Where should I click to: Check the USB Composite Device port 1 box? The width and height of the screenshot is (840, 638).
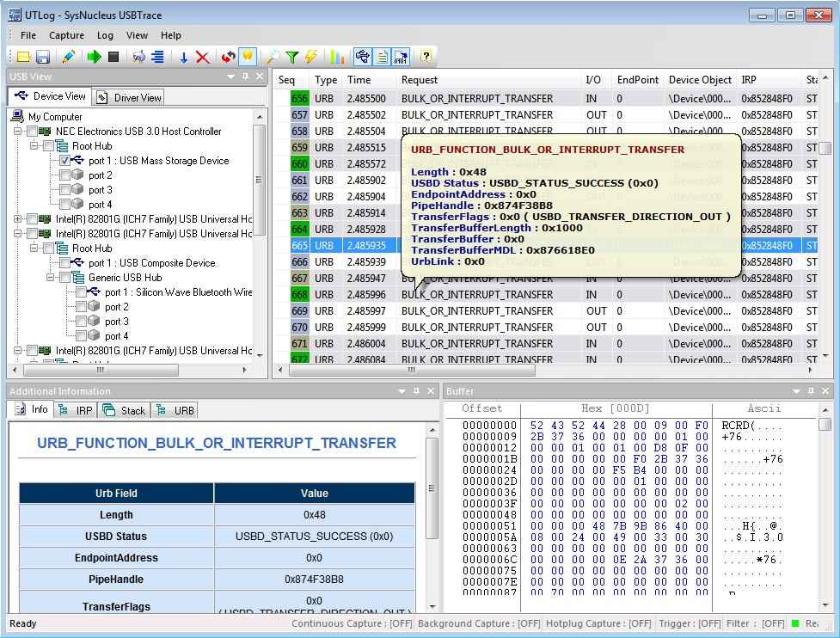(x=64, y=263)
